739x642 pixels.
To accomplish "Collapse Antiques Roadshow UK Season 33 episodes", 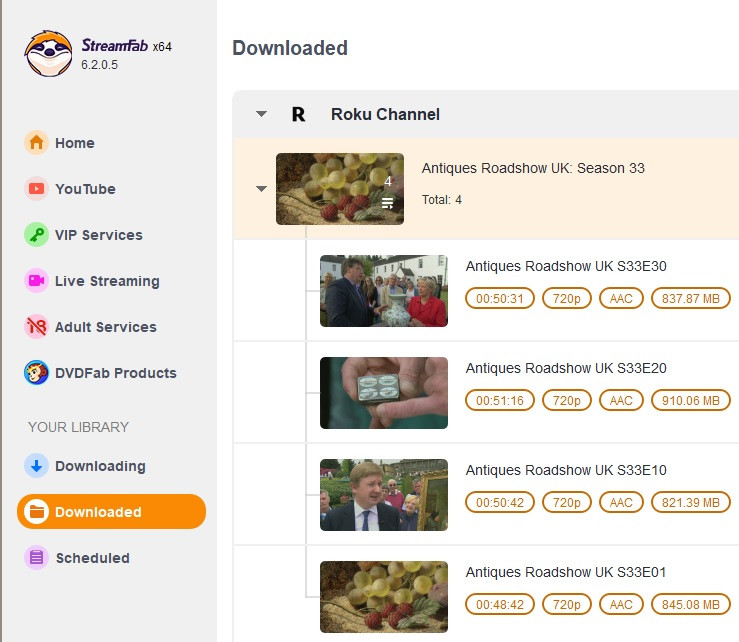I will 261,189.
